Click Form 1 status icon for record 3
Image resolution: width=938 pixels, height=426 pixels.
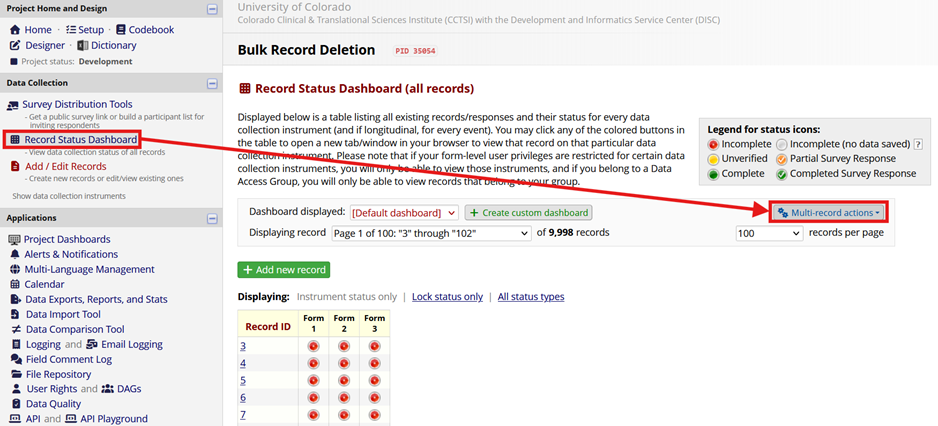(x=313, y=346)
